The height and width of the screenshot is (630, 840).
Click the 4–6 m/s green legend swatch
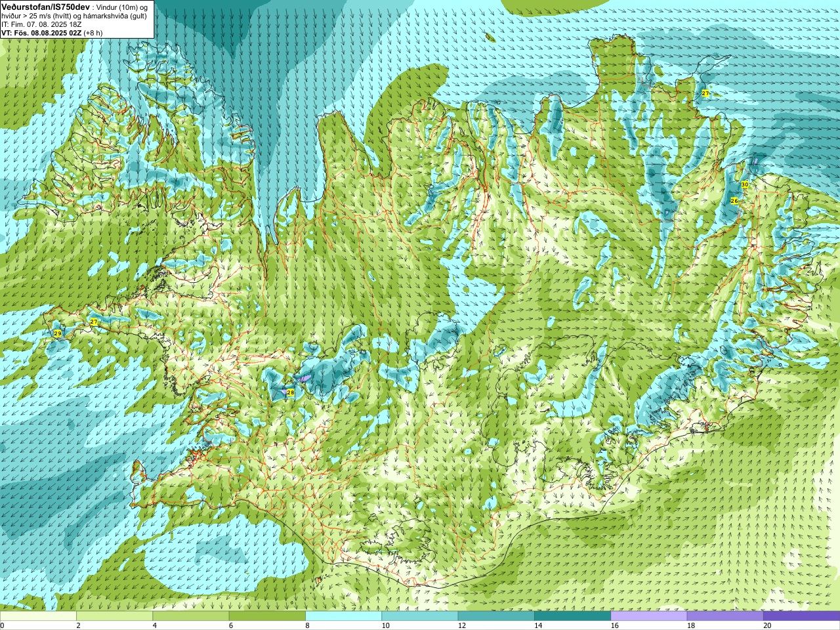[190, 616]
